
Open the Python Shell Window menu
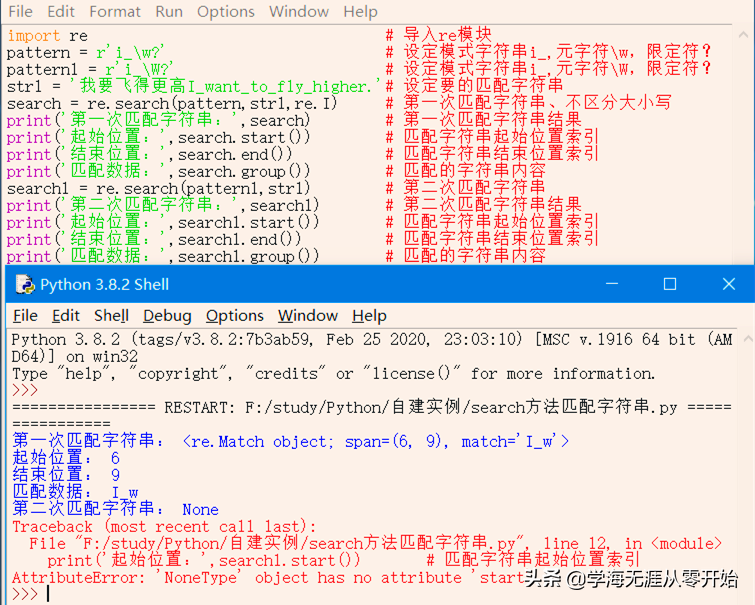308,316
